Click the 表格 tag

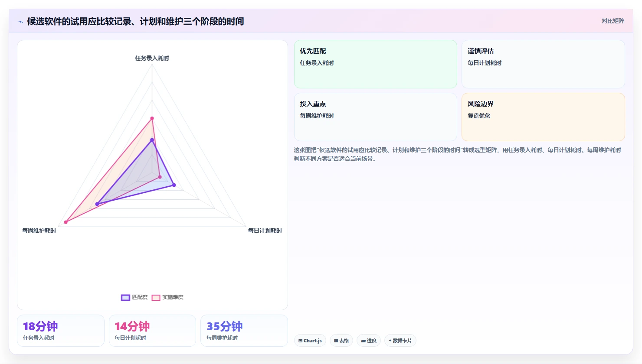(341, 341)
